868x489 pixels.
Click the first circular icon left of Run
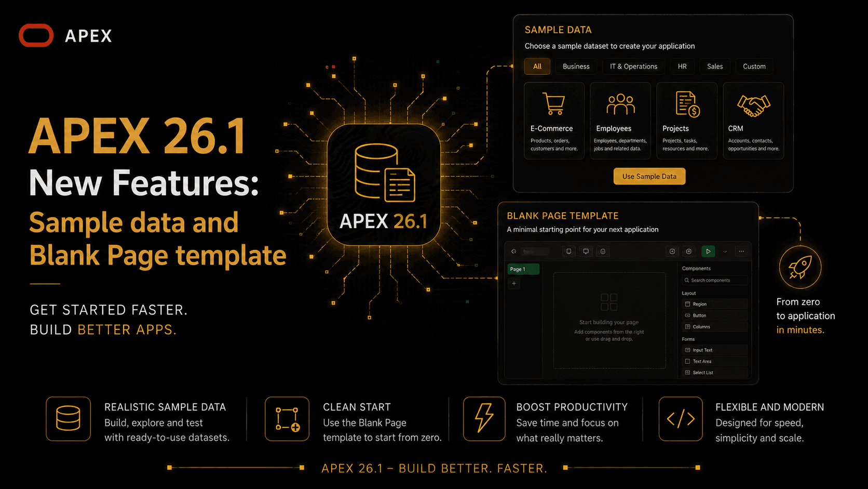672,252
